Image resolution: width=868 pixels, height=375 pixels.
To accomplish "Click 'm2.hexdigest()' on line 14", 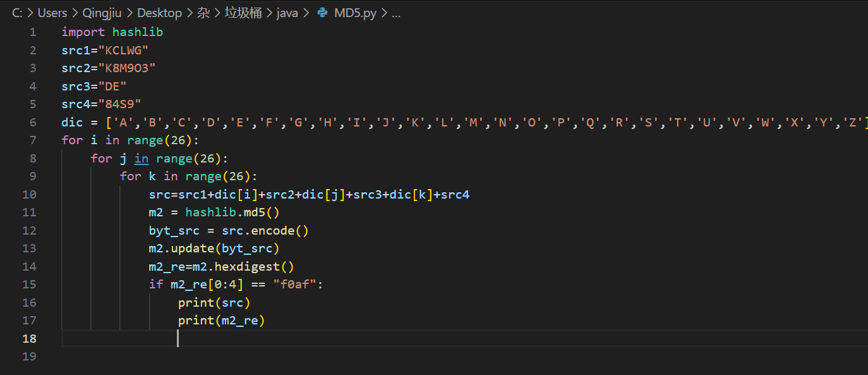I will tap(243, 266).
